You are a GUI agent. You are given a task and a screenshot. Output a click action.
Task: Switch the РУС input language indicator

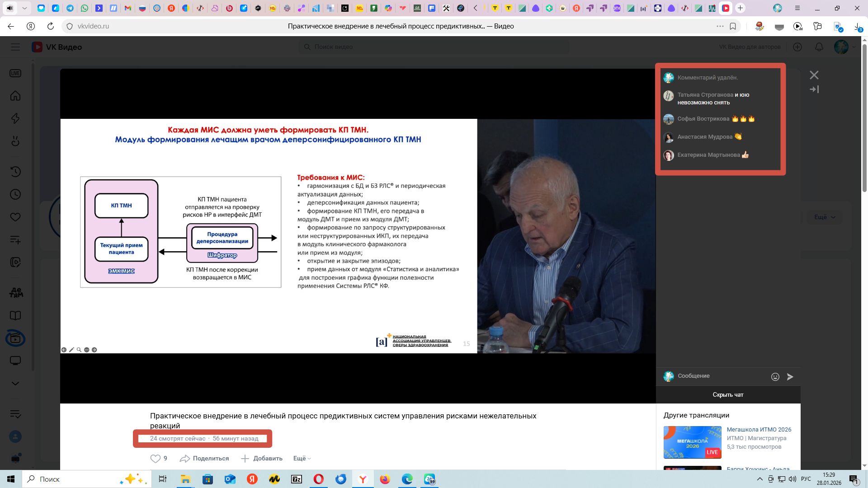[806, 479]
